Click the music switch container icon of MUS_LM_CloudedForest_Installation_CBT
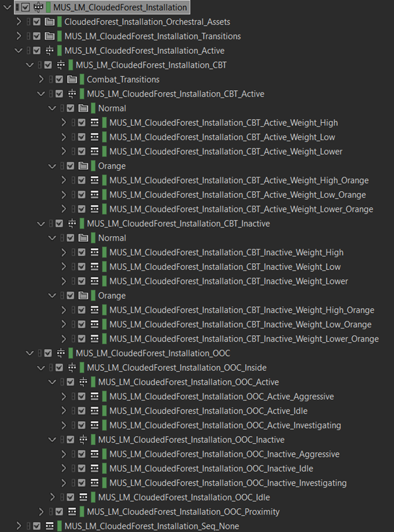The height and width of the screenshot is (532, 394). 61,65
